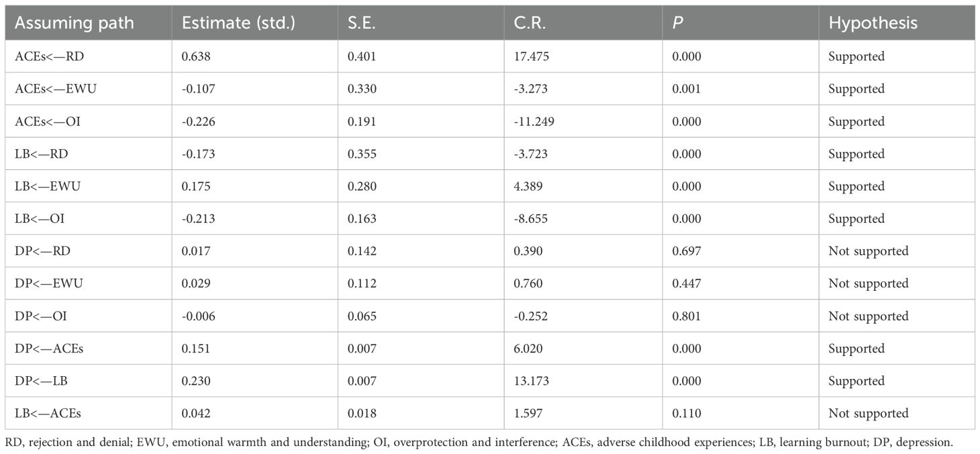
Task: Select the "S.E." header cell
Action: pyautogui.click(x=362, y=23)
